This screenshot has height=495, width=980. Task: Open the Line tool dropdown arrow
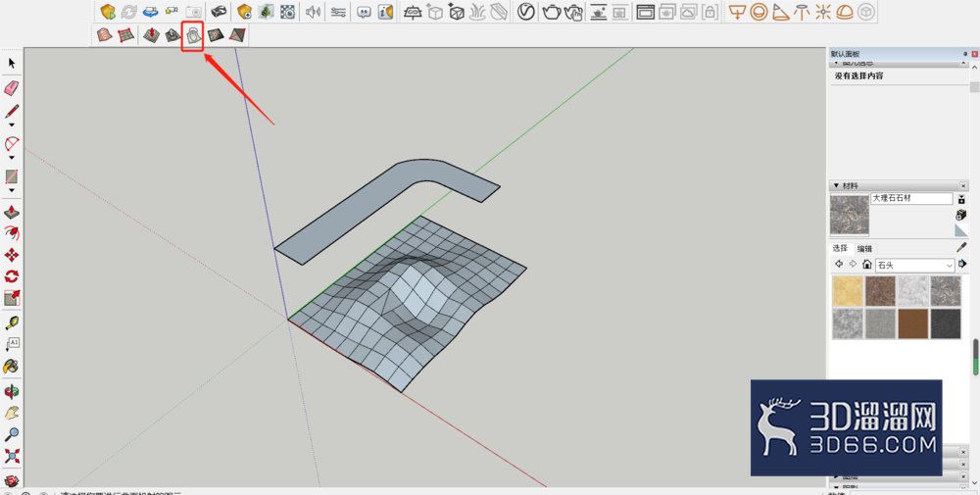tap(12, 125)
